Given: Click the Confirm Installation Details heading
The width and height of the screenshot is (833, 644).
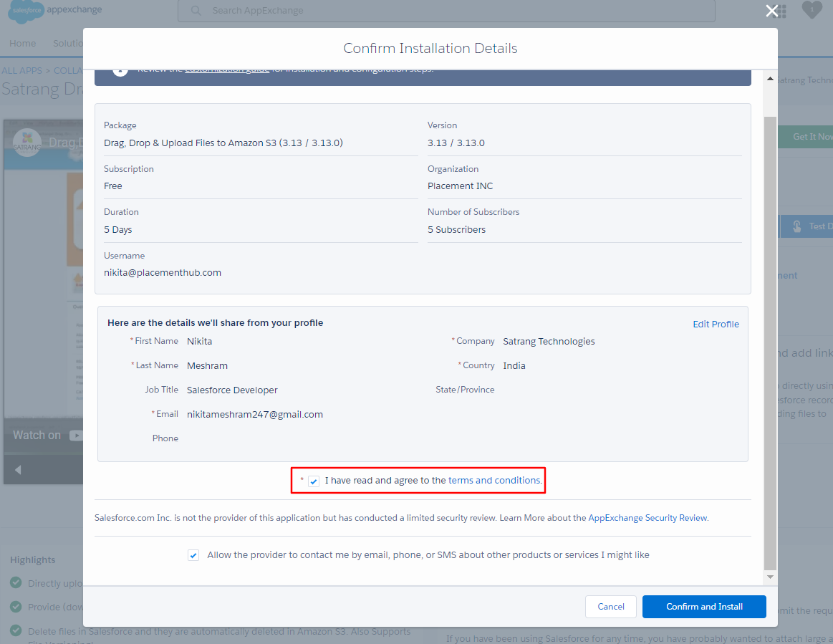Looking at the screenshot, I should pos(430,48).
